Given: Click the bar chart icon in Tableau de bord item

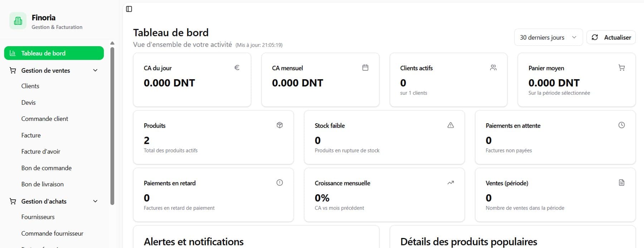Looking at the screenshot, I should tap(13, 53).
